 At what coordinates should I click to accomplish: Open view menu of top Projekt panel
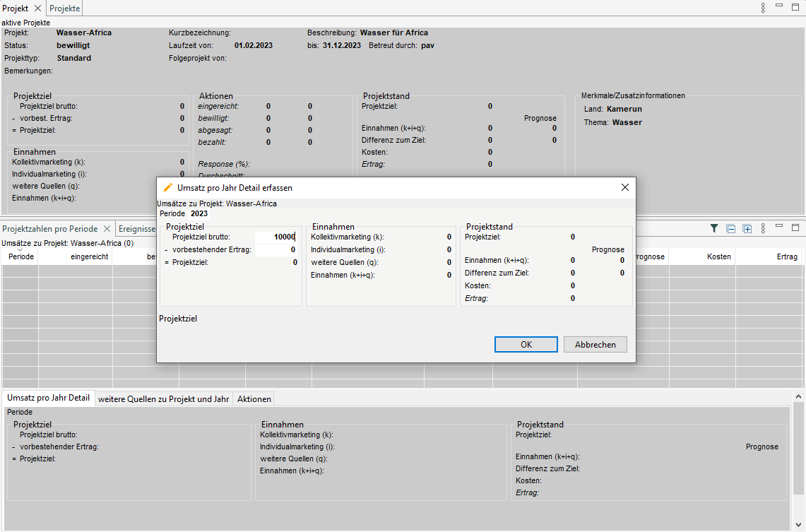pos(763,8)
